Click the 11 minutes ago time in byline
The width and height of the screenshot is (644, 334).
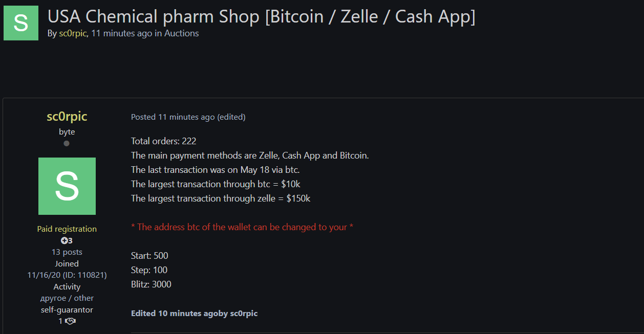point(122,33)
